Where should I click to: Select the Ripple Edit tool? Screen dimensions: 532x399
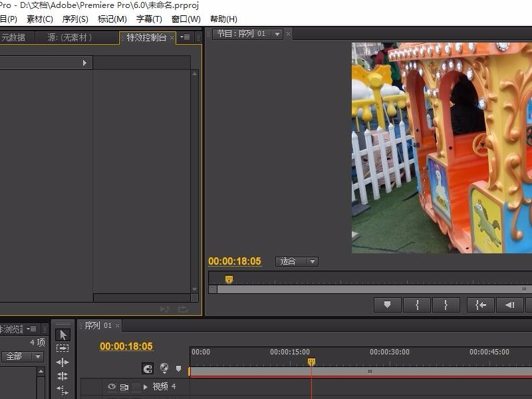click(x=63, y=362)
